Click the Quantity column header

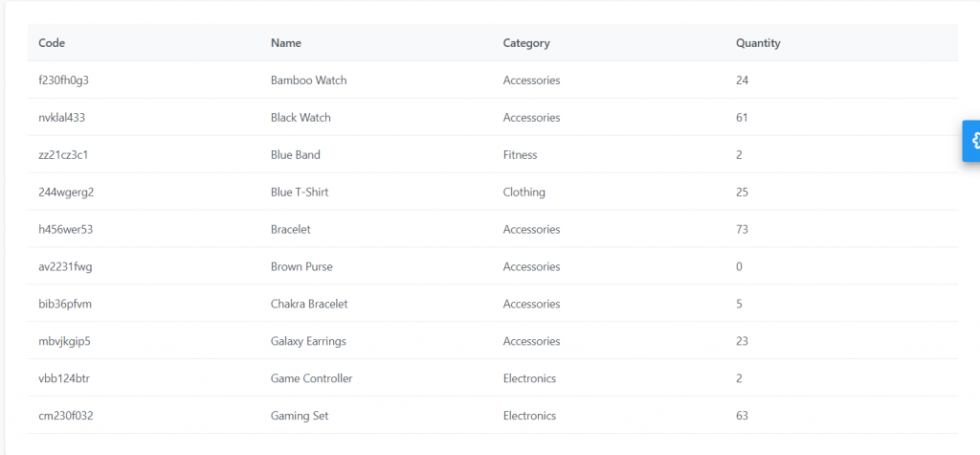pos(758,43)
